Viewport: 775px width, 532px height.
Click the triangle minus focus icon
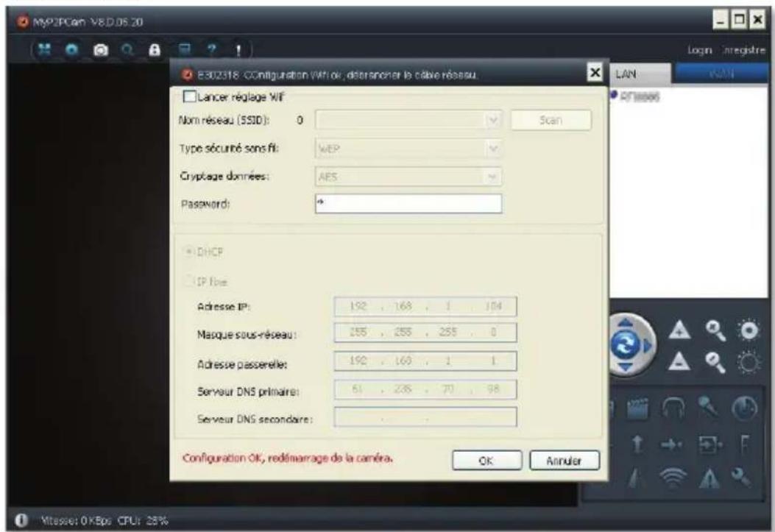tap(679, 361)
